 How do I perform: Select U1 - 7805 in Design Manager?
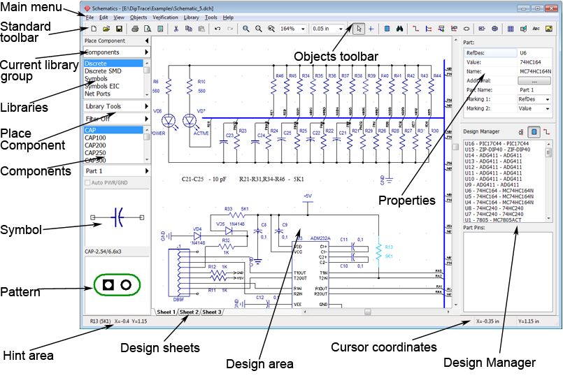[x=492, y=220]
